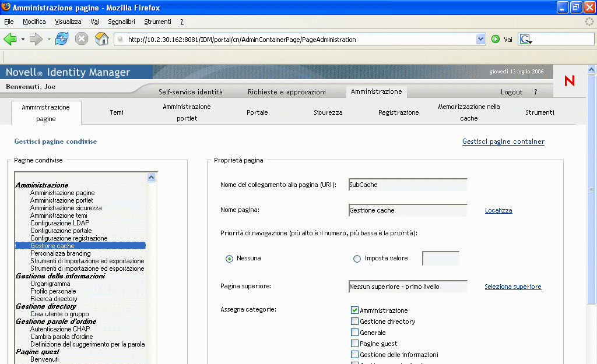Image resolution: width=597 pixels, height=364 pixels.
Task: Check the Gestione directory category checkbox
Action: pyautogui.click(x=354, y=321)
